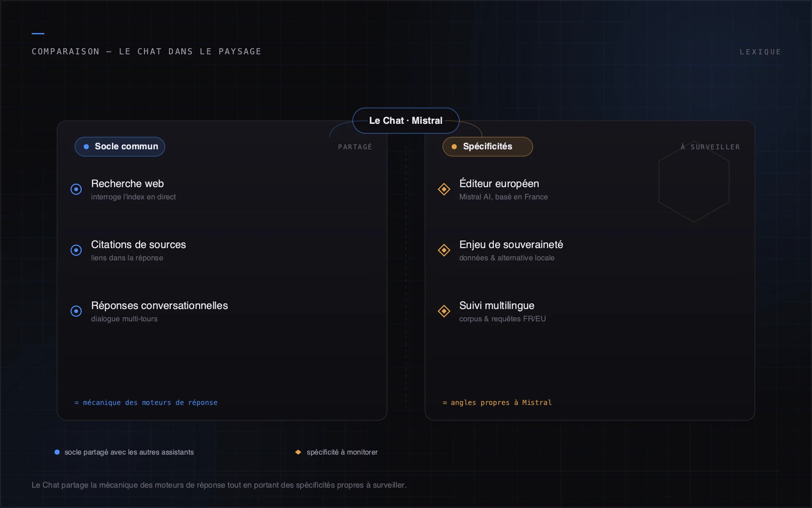This screenshot has height=508, width=812.
Task: Click the diamond icon beside Enjeu de souveraineté
Action: tap(444, 250)
